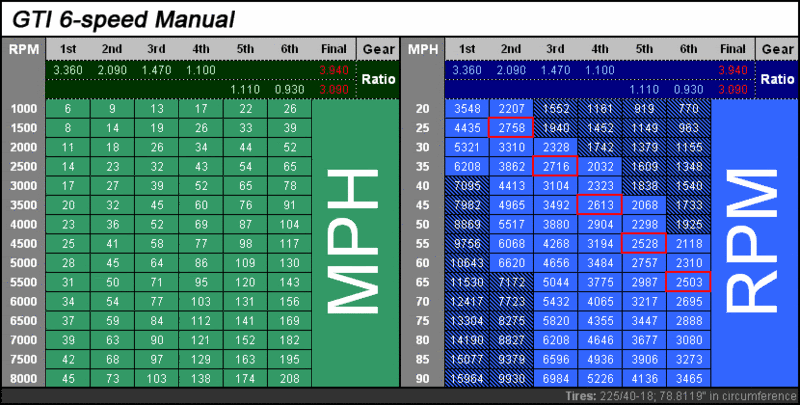Viewport: 800px width, 405px height.
Task: Click the 208 mph cell
Action: [x=289, y=378]
